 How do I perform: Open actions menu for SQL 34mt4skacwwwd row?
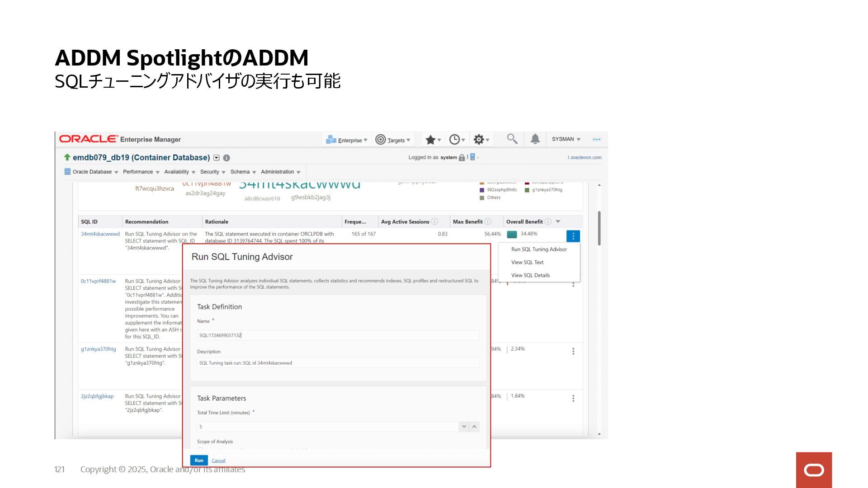(573, 236)
